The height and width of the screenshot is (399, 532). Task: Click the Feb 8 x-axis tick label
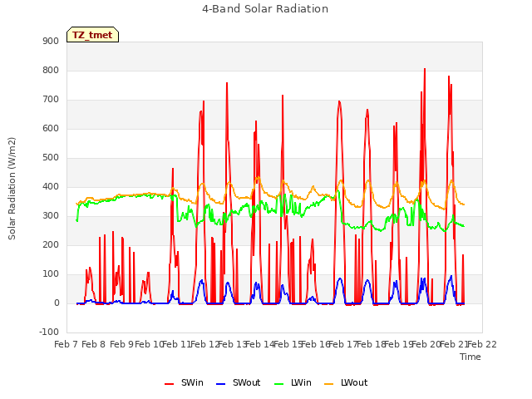[x=94, y=344]
